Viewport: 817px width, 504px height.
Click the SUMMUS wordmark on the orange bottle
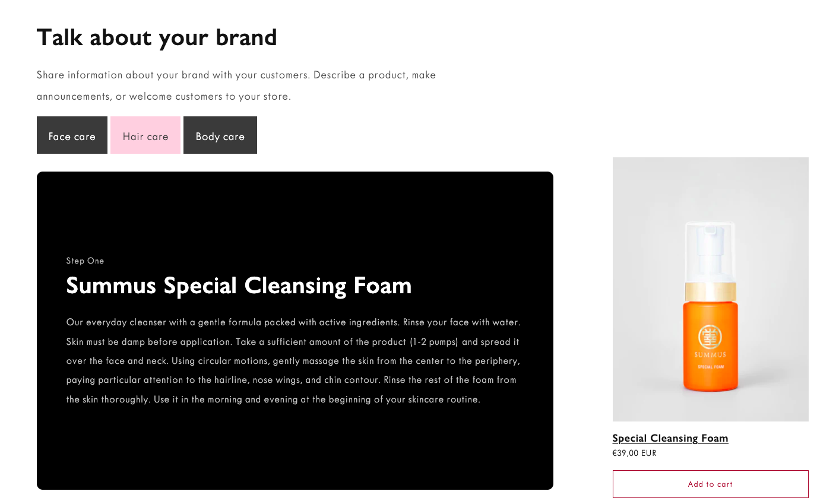tap(710, 355)
